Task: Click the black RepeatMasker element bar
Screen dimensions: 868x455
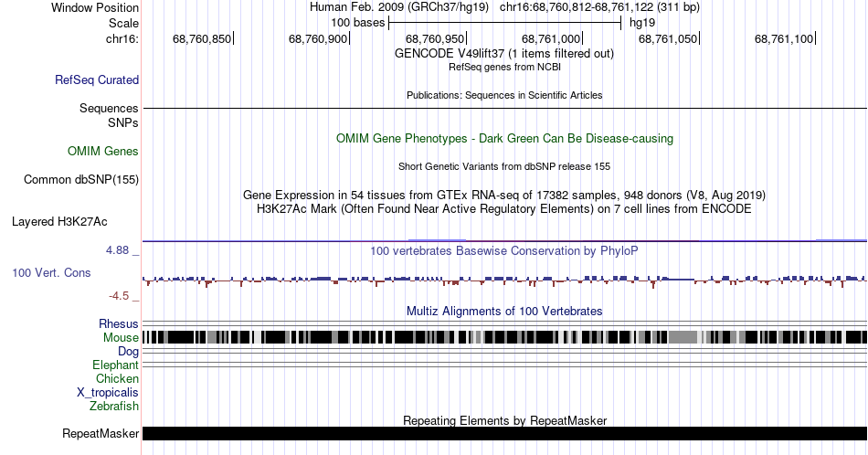Action: [504, 433]
